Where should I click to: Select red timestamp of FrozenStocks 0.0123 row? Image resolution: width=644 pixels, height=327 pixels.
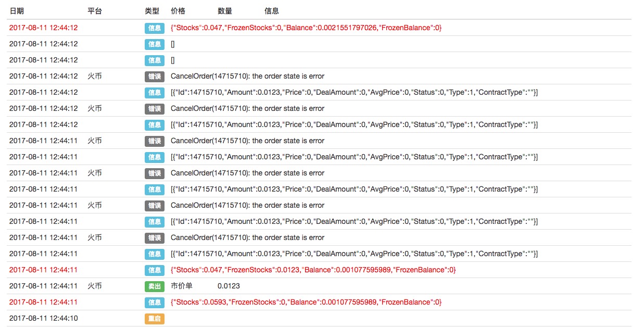[44, 270]
